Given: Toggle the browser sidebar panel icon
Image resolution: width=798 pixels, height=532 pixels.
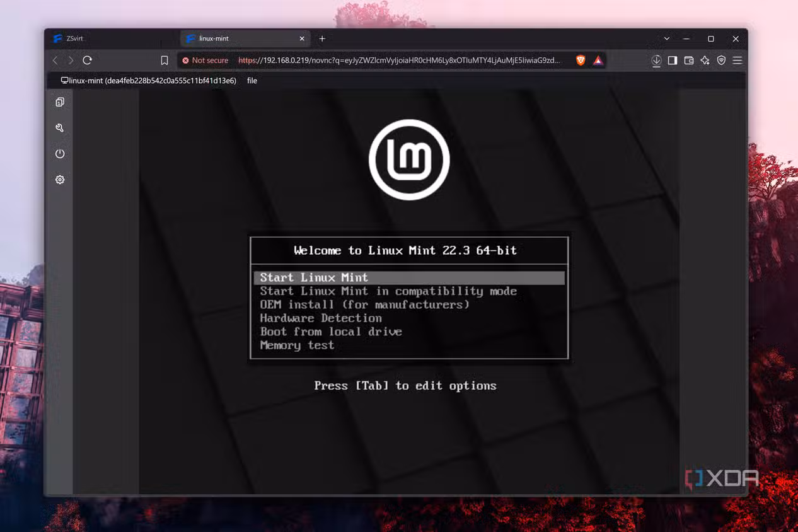Looking at the screenshot, I should pos(673,61).
